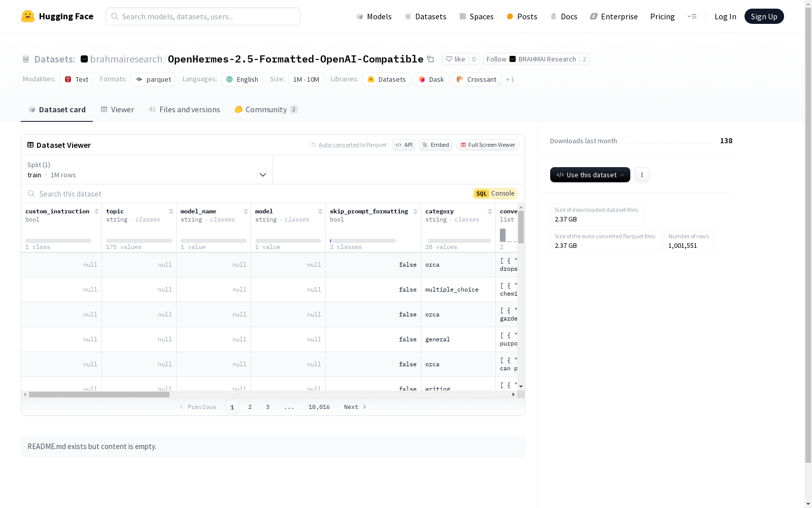This screenshot has height=508, width=812.
Task: Switch to the Dataset card tab
Action: (x=57, y=110)
